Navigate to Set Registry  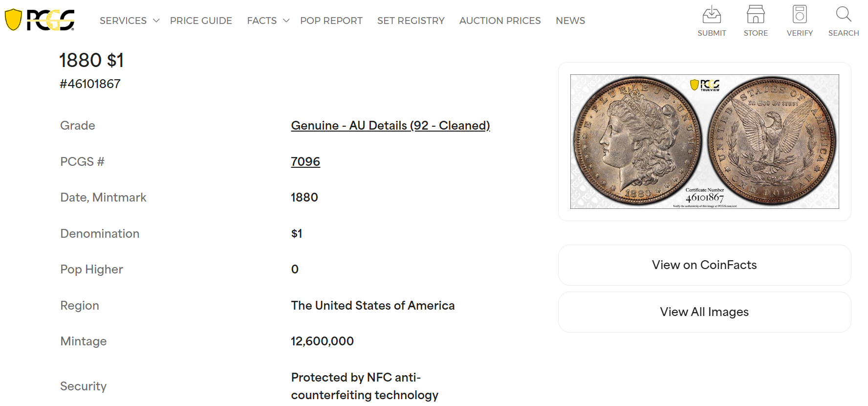411,21
